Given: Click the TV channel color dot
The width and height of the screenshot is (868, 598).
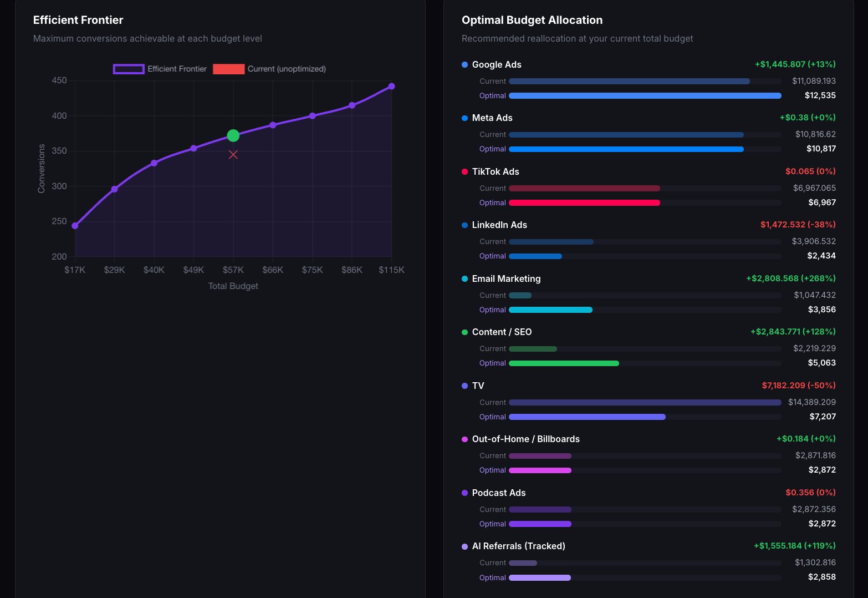Looking at the screenshot, I should point(464,386).
